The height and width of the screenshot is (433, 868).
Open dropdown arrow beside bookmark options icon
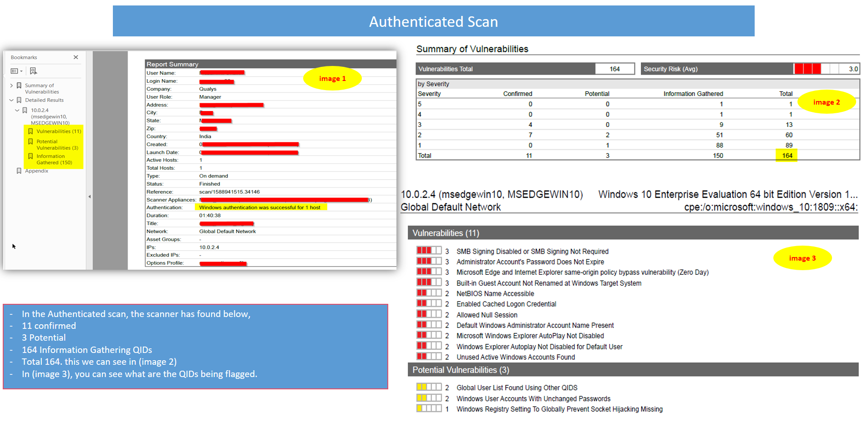(x=21, y=71)
